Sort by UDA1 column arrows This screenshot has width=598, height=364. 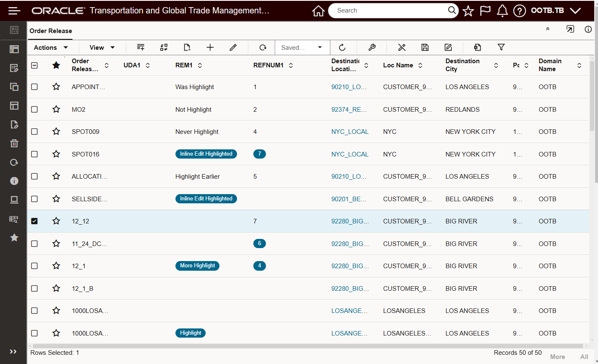tap(148, 65)
